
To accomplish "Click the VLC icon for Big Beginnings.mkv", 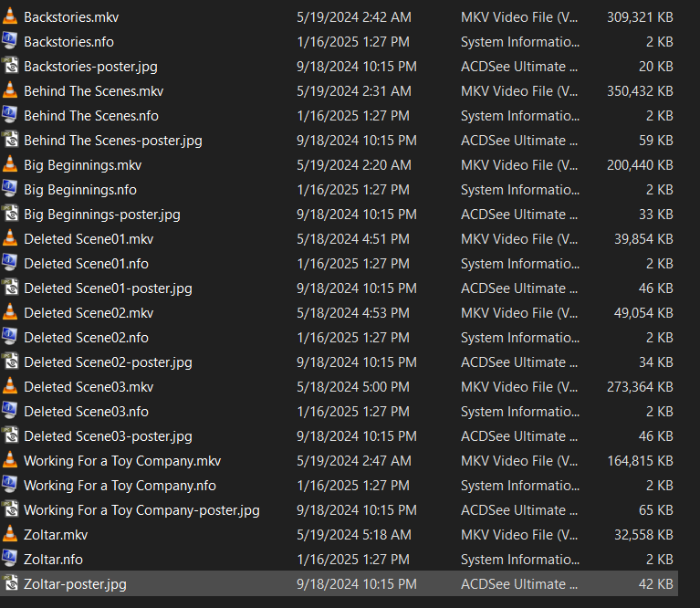I will 10,164.
